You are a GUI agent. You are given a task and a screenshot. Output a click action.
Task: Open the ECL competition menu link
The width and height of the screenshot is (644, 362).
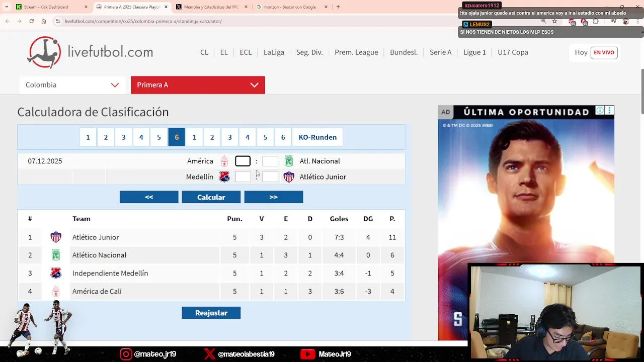(x=246, y=52)
